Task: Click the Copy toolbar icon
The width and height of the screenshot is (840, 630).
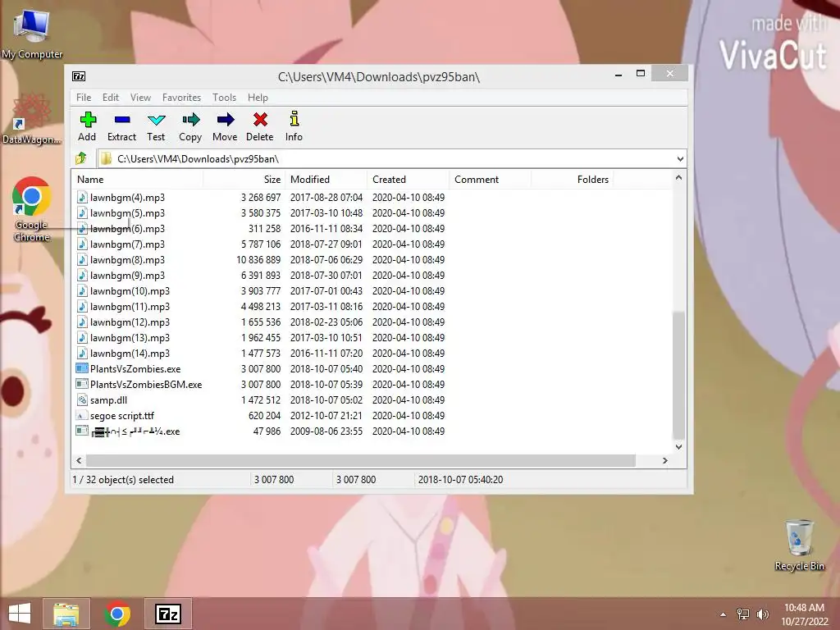Action: pos(190,120)
